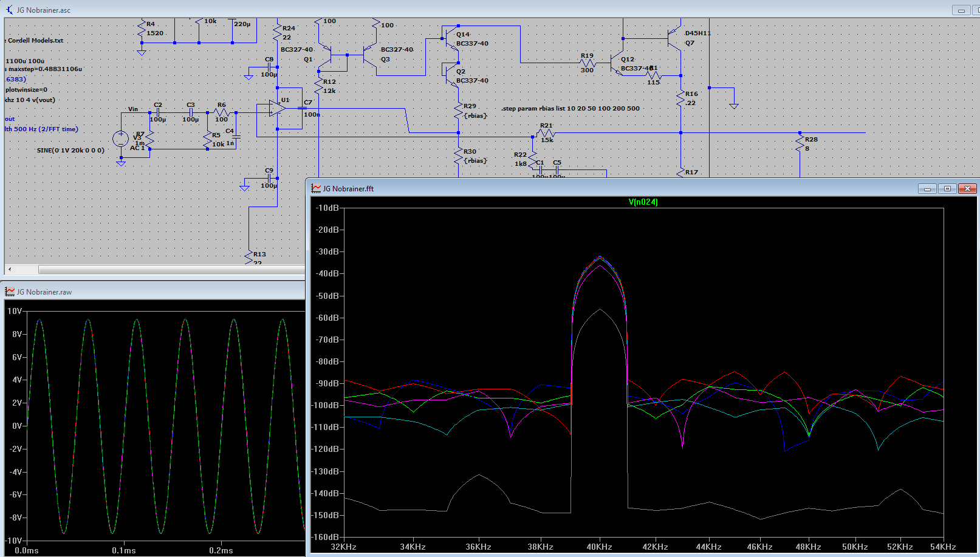Select transistor Q3 BC327-40
The height and width of the screenshot is (557, 980).
(x=369, y=55)
